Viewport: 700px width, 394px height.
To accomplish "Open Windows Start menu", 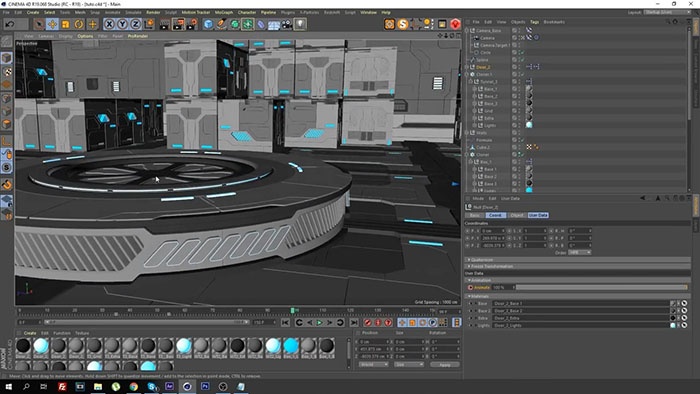I will coord(8,386).
